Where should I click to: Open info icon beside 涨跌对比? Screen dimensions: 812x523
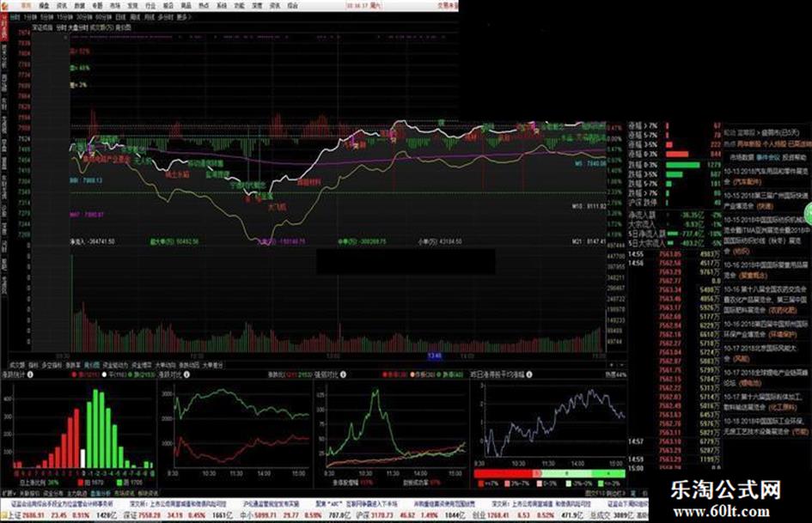pyautogui.click(x=187, y=374)
